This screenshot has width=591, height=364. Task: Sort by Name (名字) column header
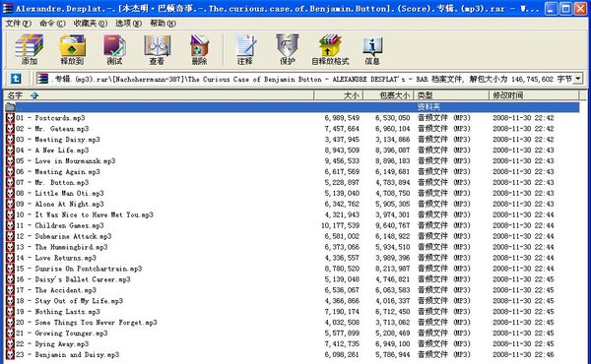coord(159,95)
